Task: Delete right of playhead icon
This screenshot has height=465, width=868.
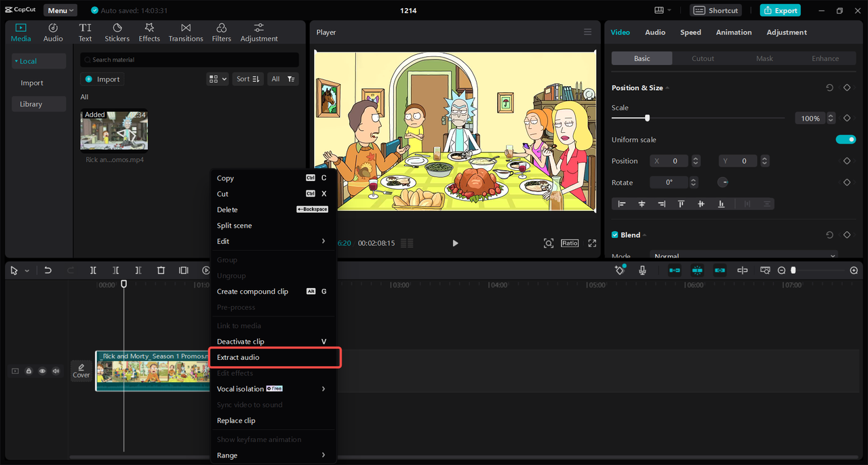Action: [138, 270]
